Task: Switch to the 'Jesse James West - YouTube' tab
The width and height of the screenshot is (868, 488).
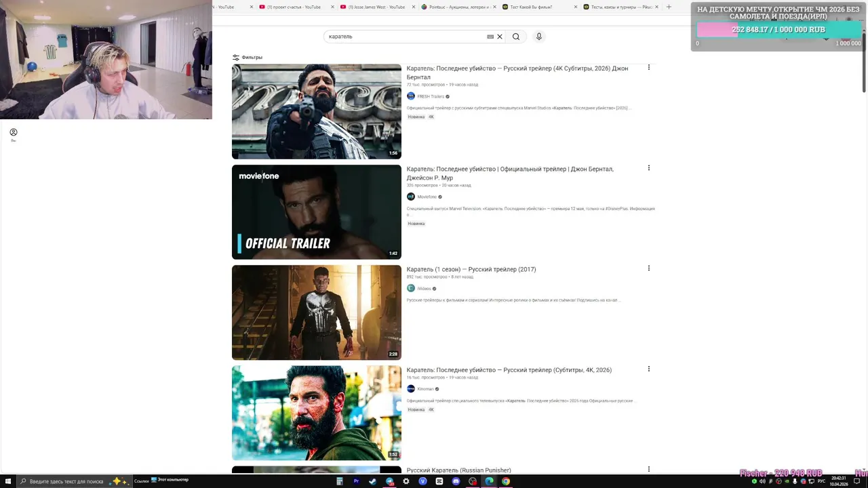Action: [x=376, y=7]
